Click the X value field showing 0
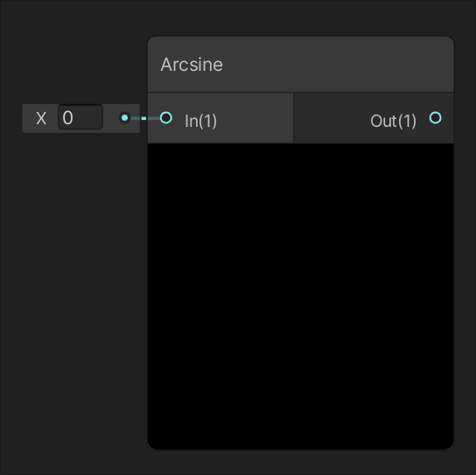476x475 pixels. [80, 117]
